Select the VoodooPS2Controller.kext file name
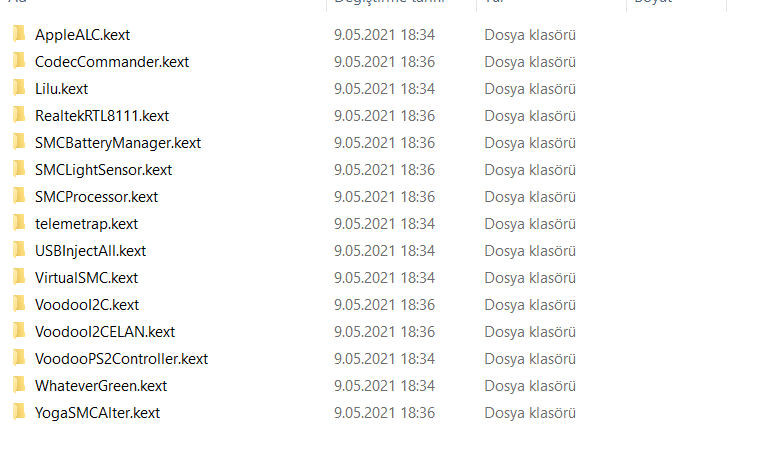Screen dimensions: 768x473 (121, 359)
